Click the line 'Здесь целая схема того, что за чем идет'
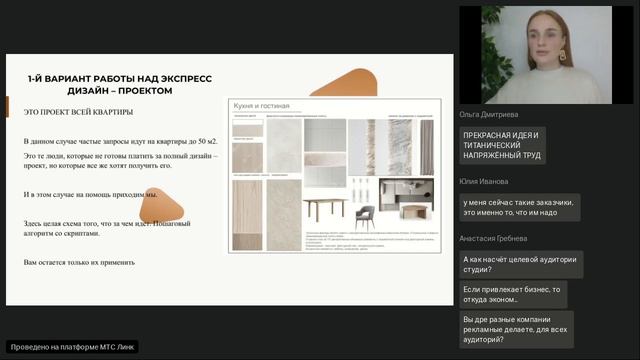Image resolution: width=640 pixels, height=360 pixels. click(107, 229)
